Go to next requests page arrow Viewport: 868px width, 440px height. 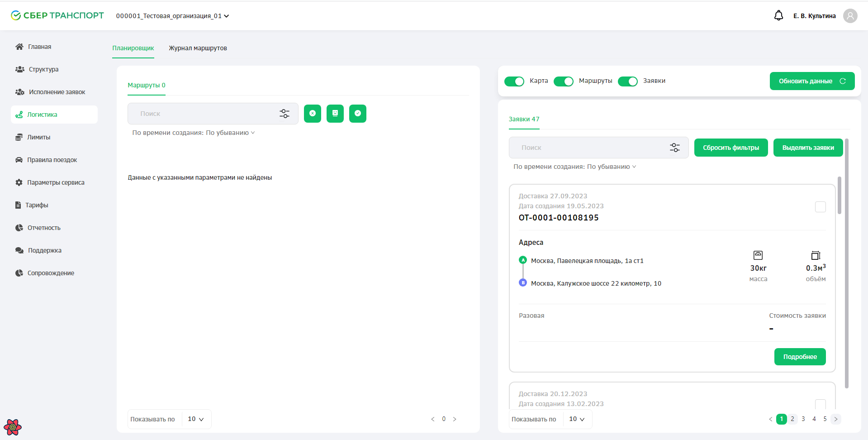[836, 419]
